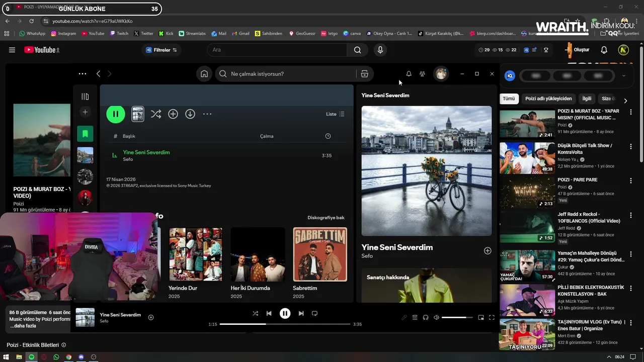644x362 pixels.
Task: Seek in the song progress bar
Action: 285,324
